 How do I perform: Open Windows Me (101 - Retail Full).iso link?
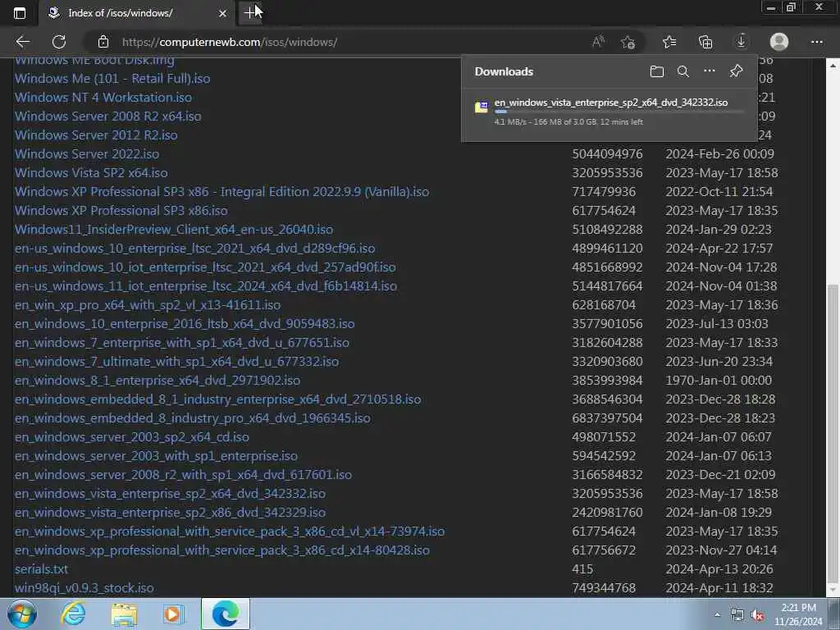(x=112, y=78)
